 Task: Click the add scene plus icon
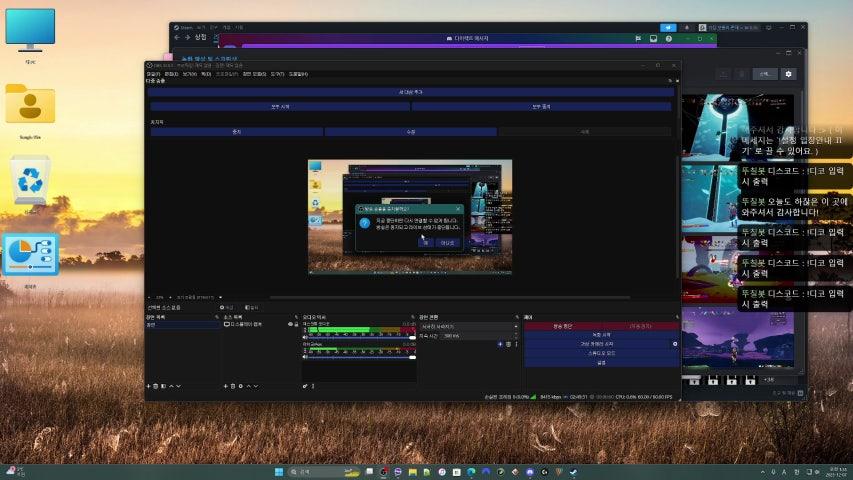[149, 386]
